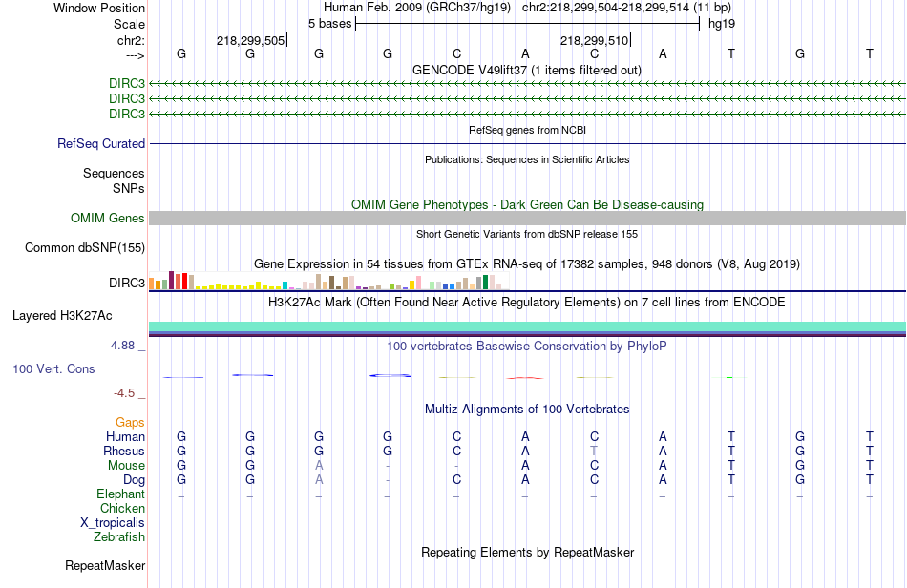Select the Zebrafish alignment row label
Viewport: 907px width, 588px height.
tap(119, 536)
